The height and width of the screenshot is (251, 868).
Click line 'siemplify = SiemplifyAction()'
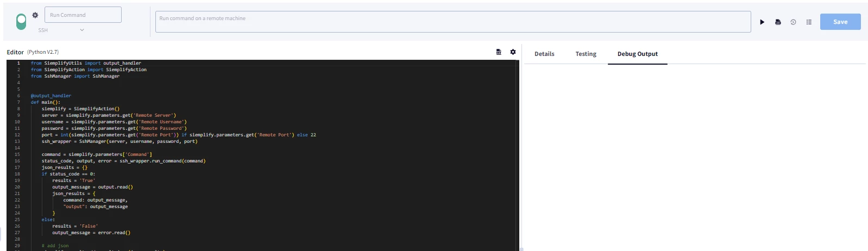80,109
